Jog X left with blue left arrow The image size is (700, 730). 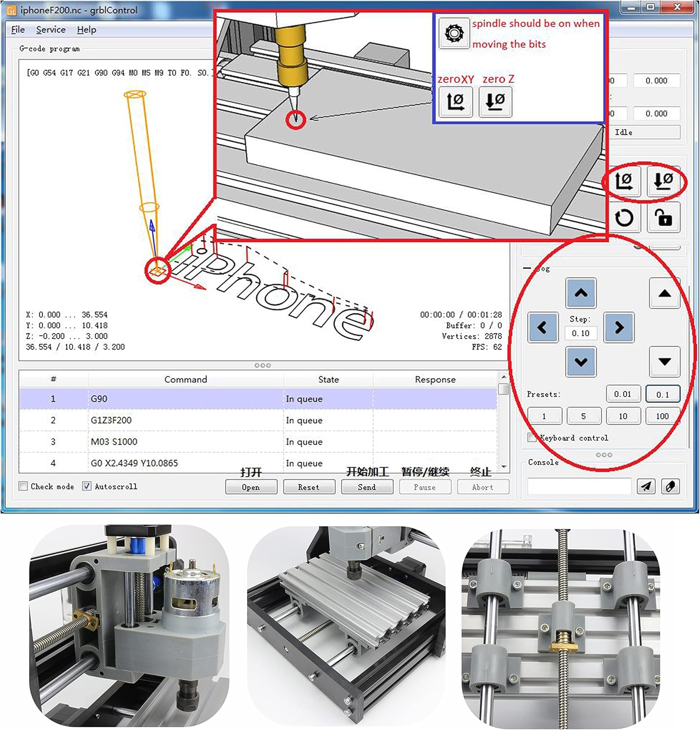543,328
